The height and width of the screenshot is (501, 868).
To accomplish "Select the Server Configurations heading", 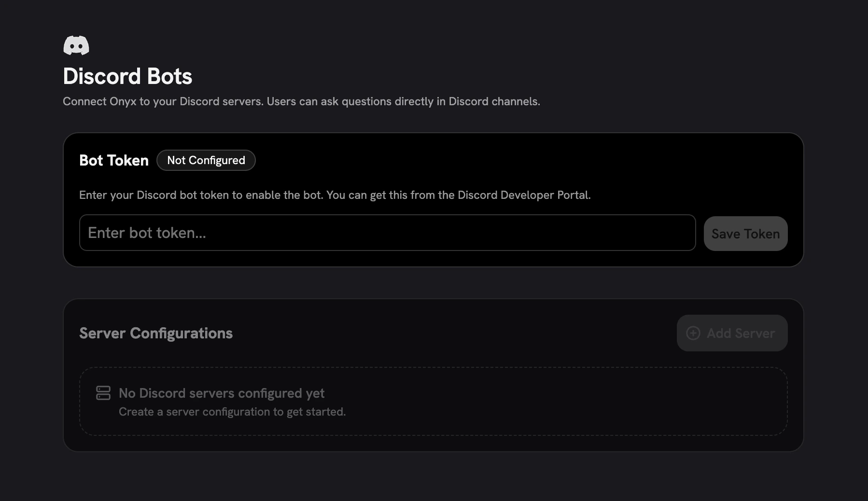I will click(155, 333).
